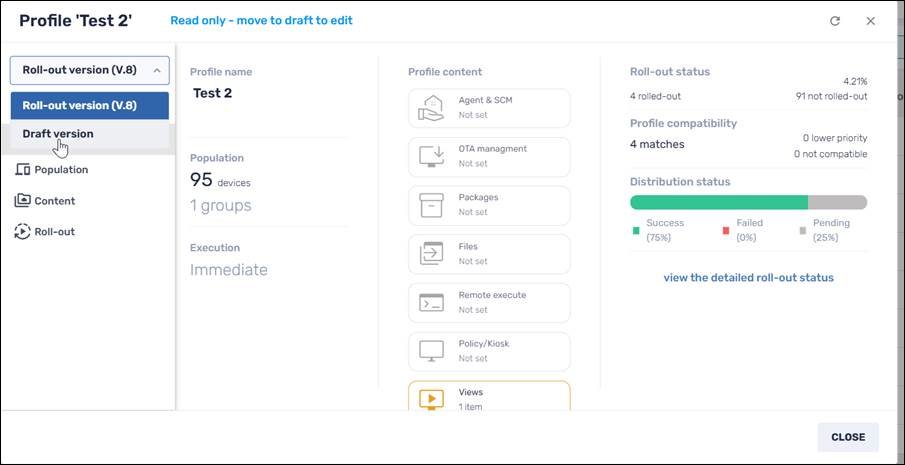
Task: Click the Remote execute terminal icon
Action: (431, 303)
